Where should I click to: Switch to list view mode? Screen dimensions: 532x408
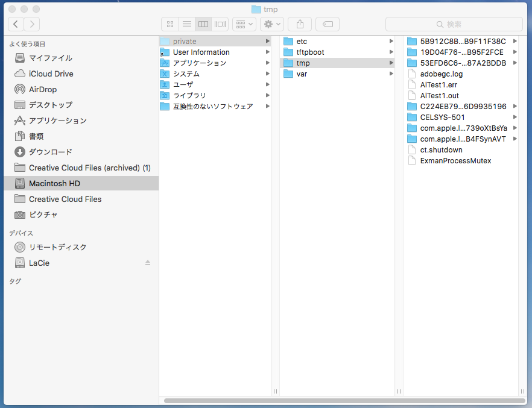pyautogui.click(x=187, y=24)
